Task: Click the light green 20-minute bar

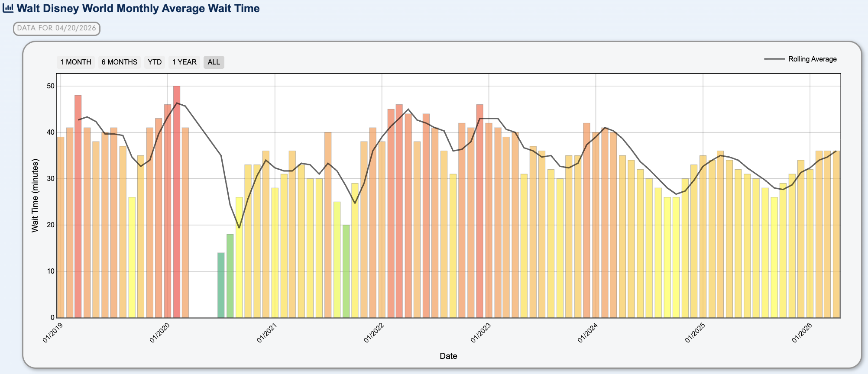Action: click(346, 271)
